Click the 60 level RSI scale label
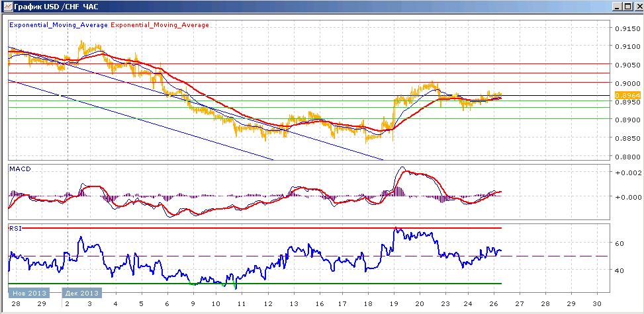This screenshot has width=644, height=314. (x=620, y=243)
